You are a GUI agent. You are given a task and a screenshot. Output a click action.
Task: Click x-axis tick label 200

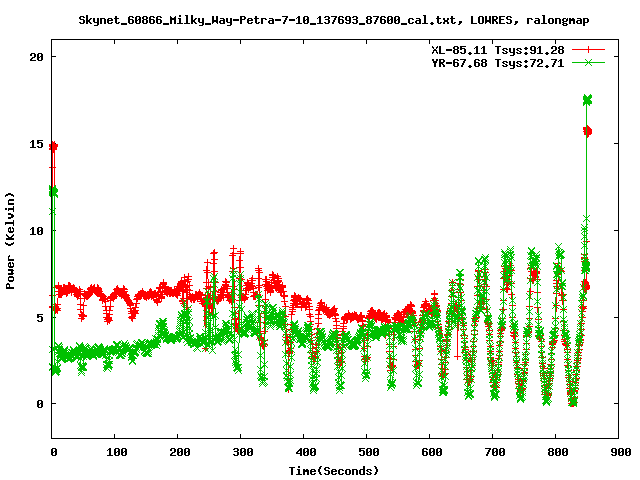180,452
